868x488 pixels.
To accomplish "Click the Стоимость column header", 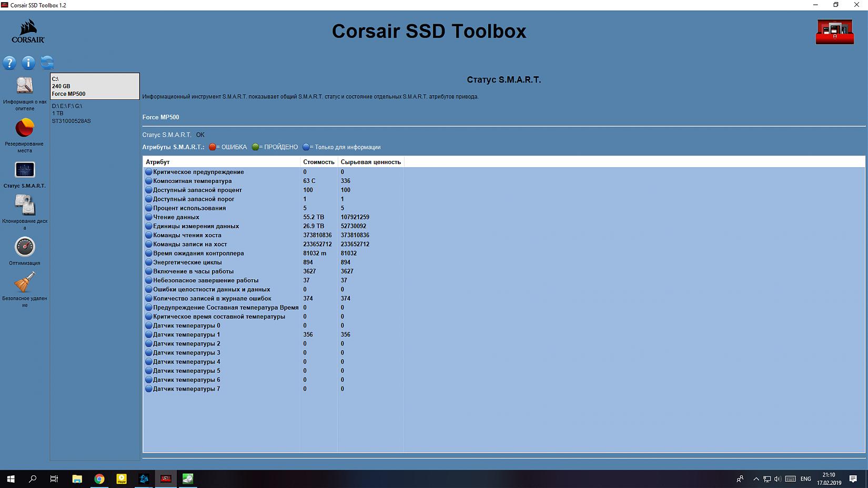I will click(318, 162).
